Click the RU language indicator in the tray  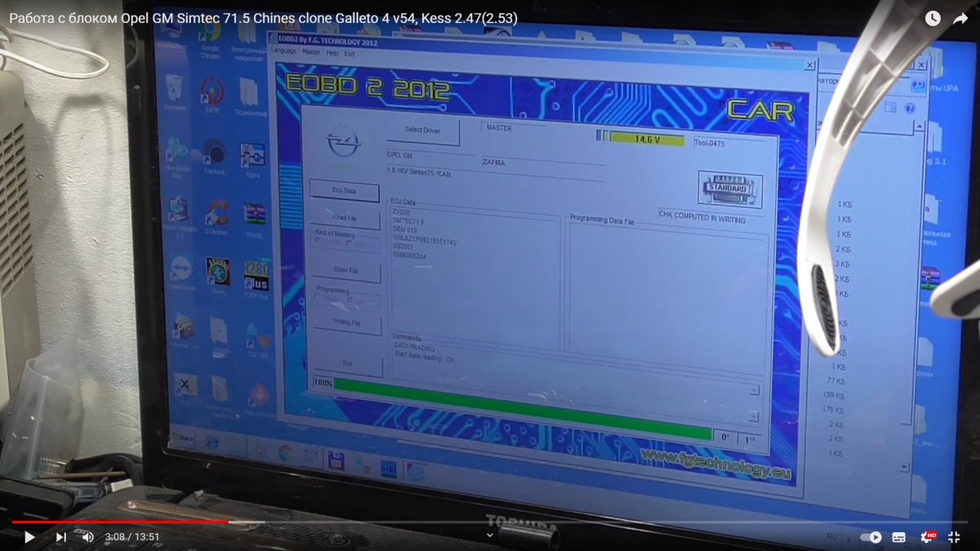tap(832, 537)
